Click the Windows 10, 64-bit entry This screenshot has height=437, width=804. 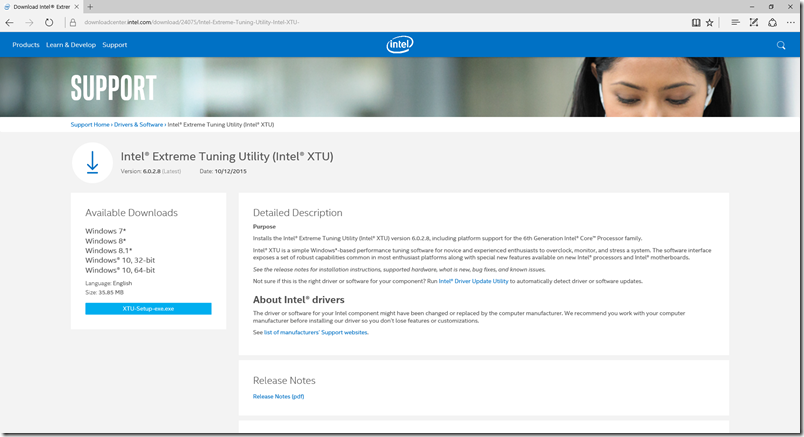pos(120,270)
